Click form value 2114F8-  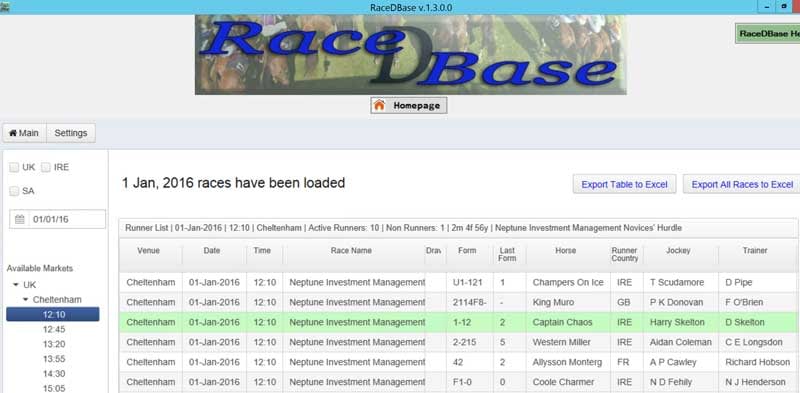469,302
